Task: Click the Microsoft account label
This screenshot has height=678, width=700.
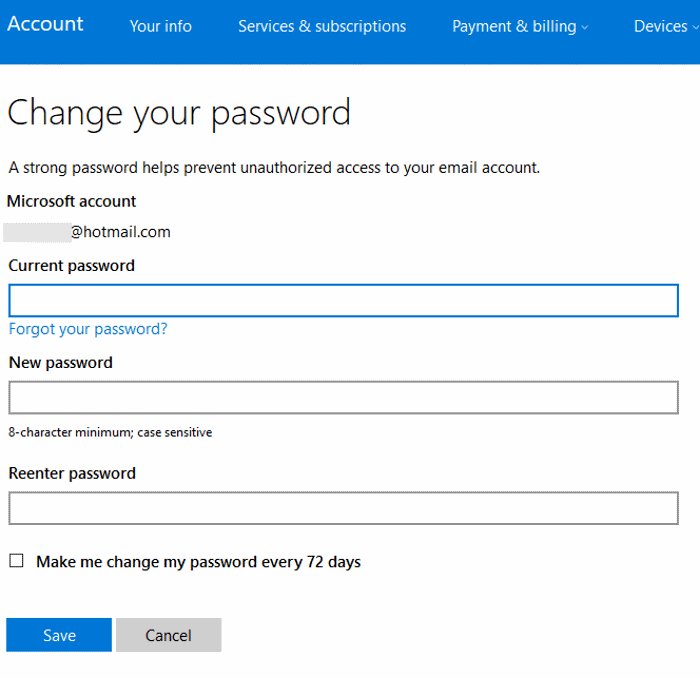Action: tap(71, 201)
